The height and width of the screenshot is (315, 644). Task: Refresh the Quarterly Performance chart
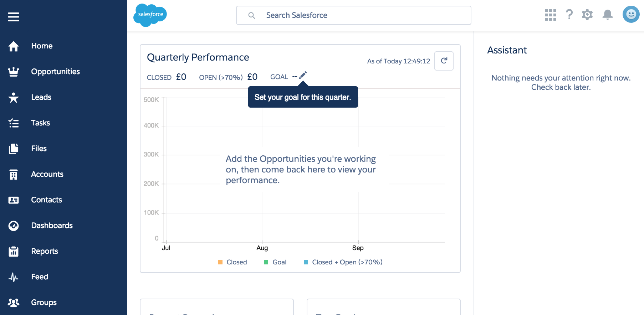(444, 61)
